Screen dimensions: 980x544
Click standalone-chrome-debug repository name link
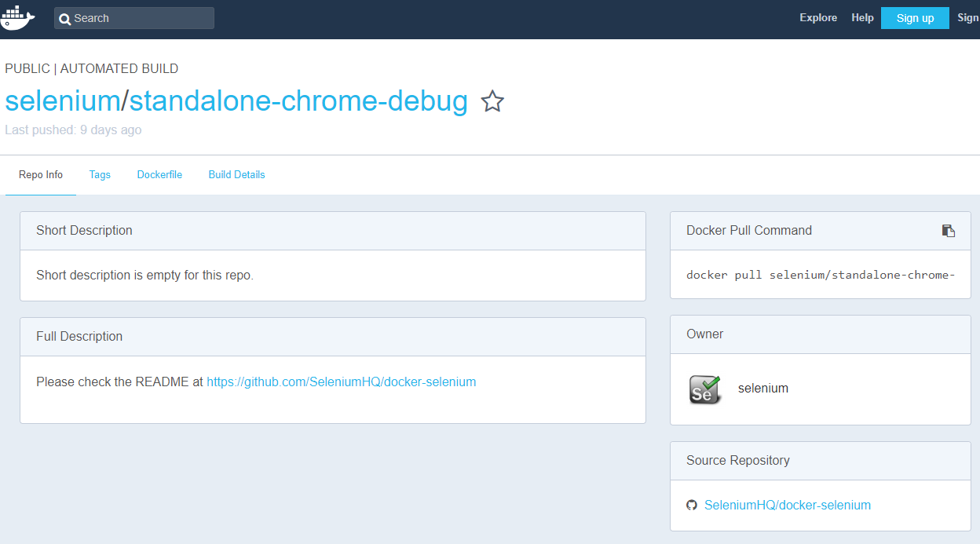click(298, 101)
